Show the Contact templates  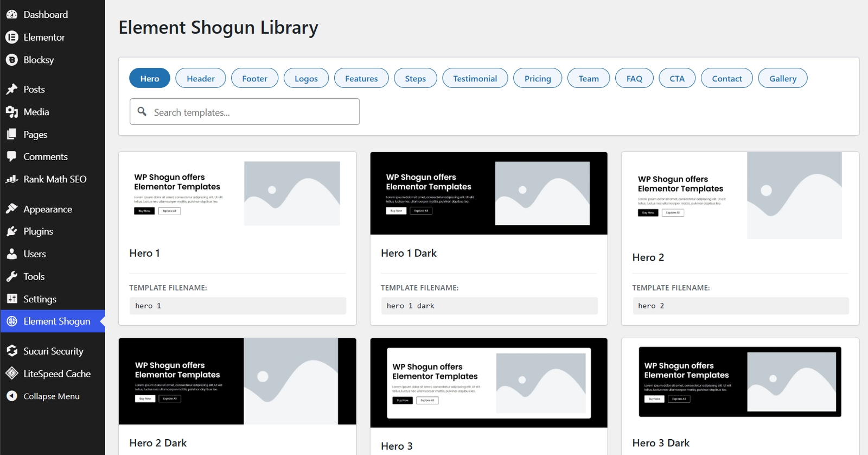coord(727,78)
